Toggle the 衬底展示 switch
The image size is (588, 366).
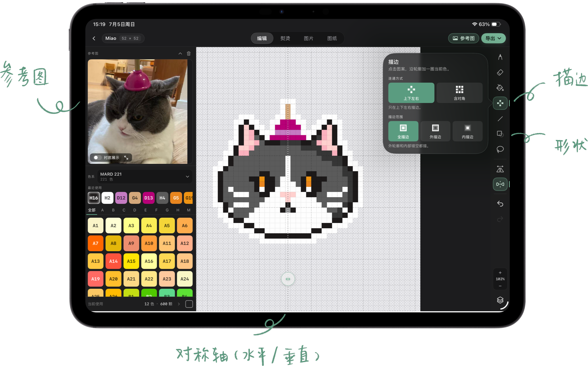coord(97,157)
